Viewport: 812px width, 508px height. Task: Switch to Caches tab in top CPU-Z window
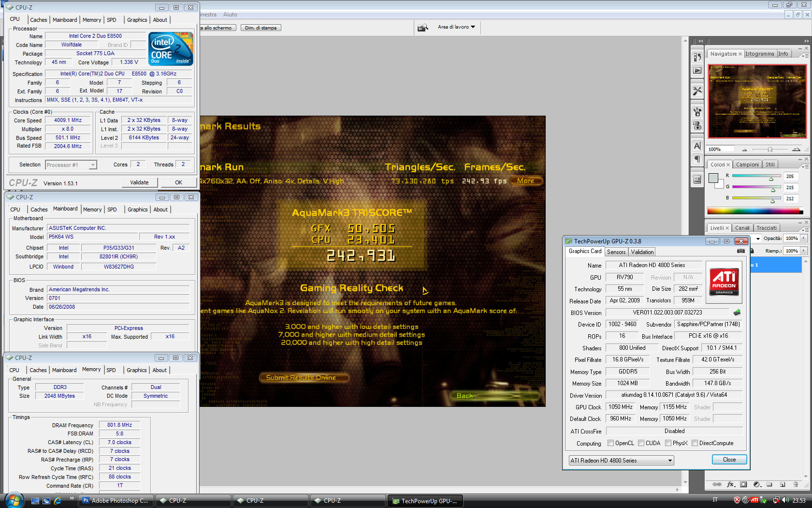39,20
